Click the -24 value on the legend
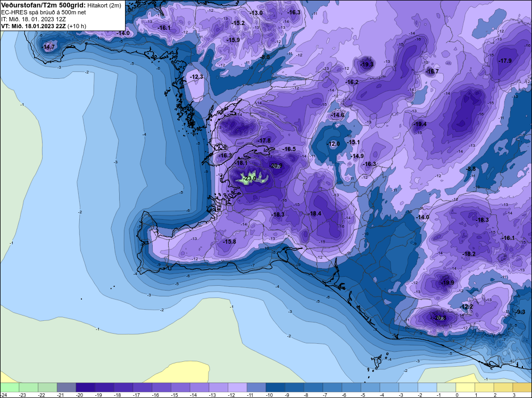The height and width of the screenshot is (398, 532). [3, 395]
